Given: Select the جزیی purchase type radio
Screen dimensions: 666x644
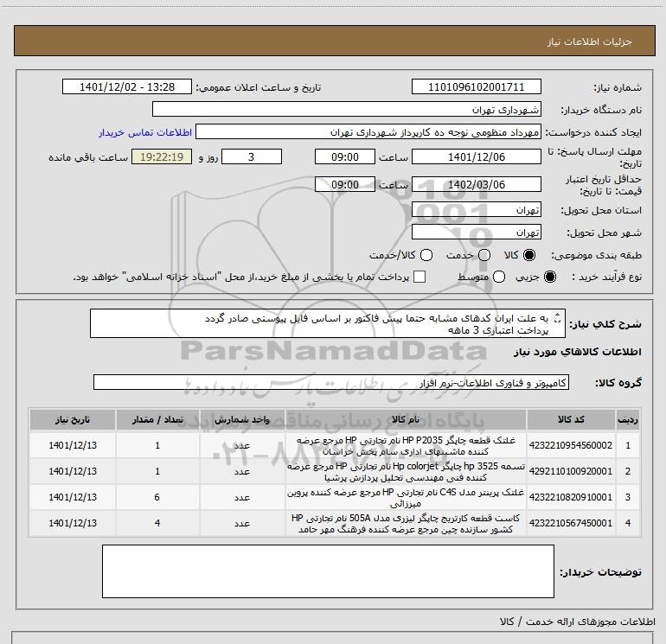Looking at the screenshot, I should pos(549,277).
